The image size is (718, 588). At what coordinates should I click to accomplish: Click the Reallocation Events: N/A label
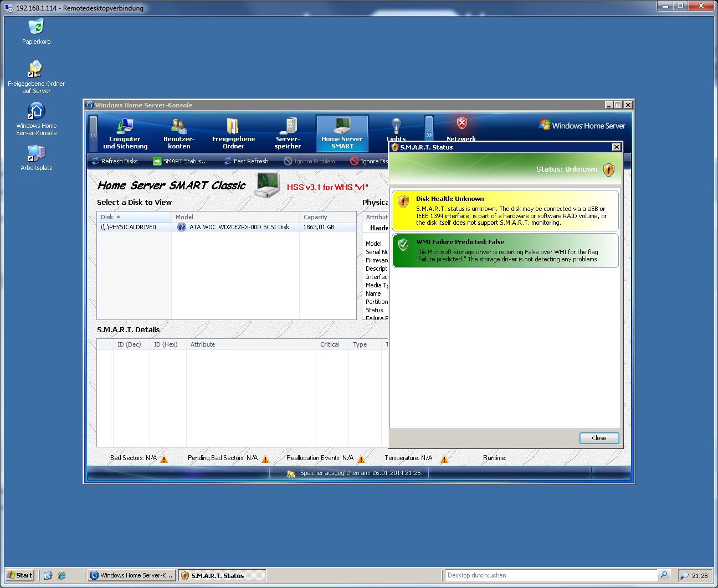pyautogui.click(x=320, y=458)
